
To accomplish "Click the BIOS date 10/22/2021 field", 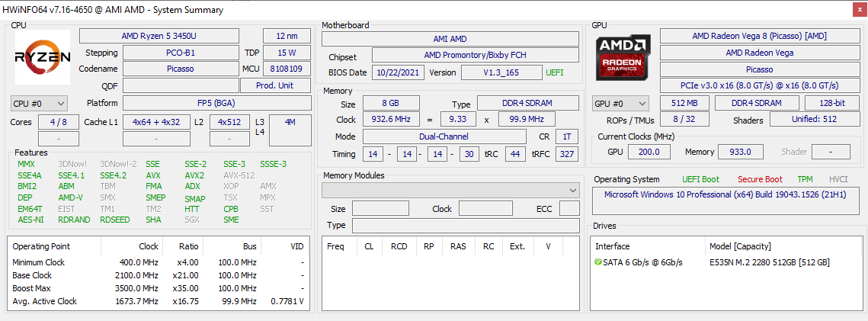I will tap(399, 72).
